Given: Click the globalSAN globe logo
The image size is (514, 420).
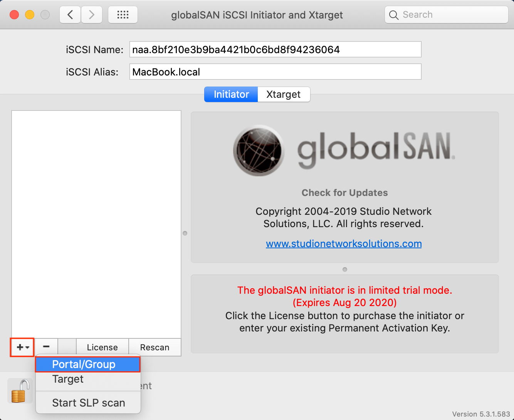Looking at the screenshot, I should pos(259,151).
